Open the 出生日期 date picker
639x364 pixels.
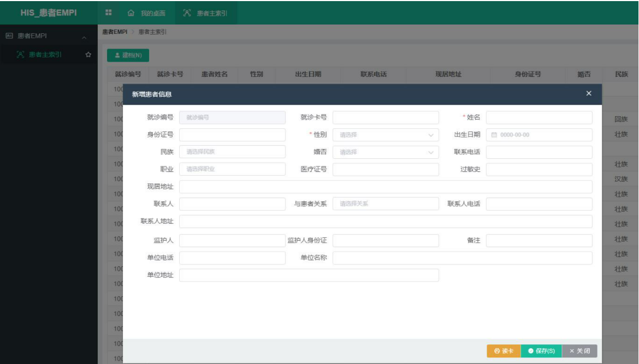(539, 135)
